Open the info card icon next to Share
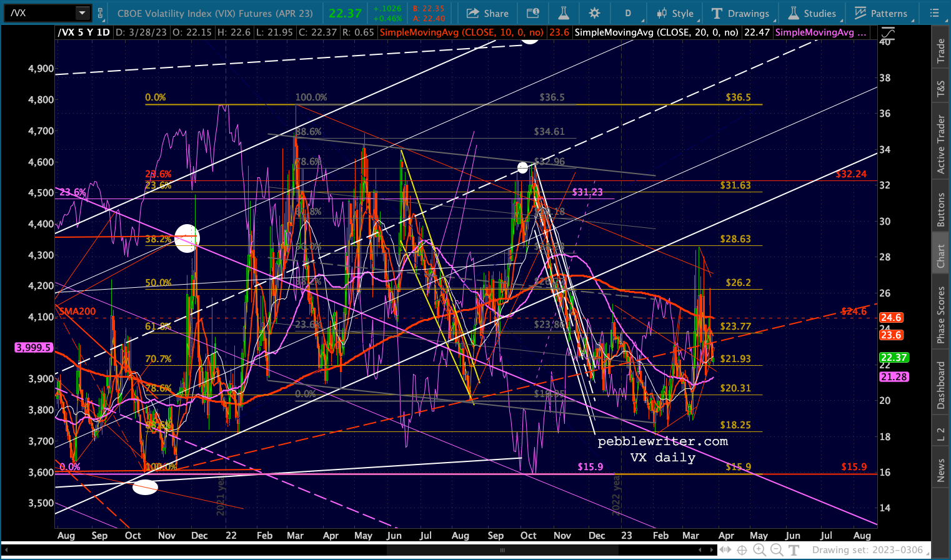 (533, 13)
